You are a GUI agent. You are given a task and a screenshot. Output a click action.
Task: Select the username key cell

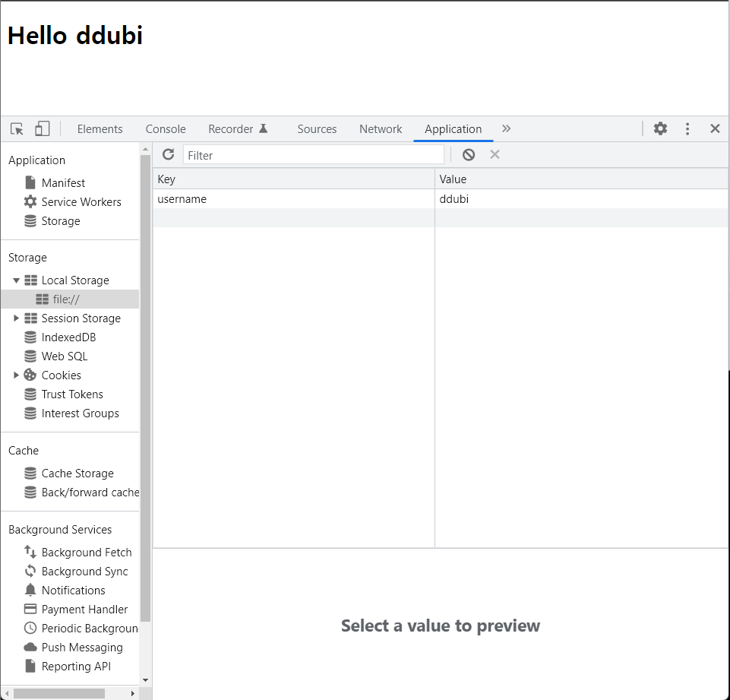(294, 199)
